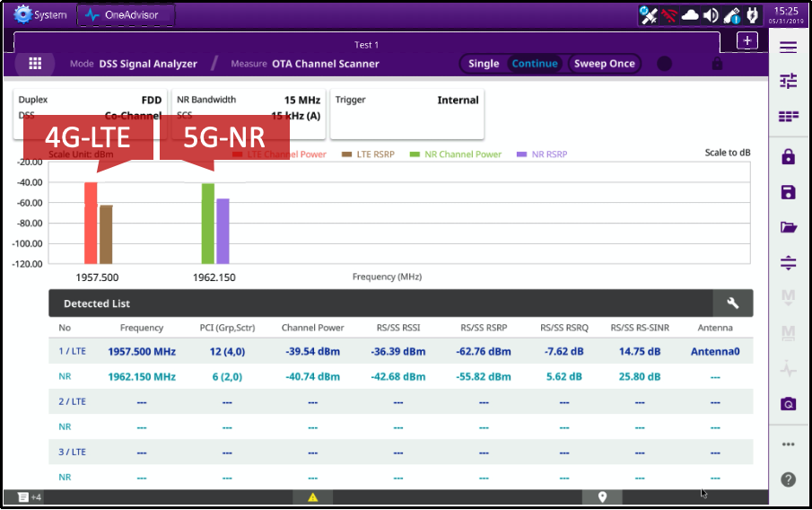Click the Detected List header title

pyautogui.click(x=97, y=303)
